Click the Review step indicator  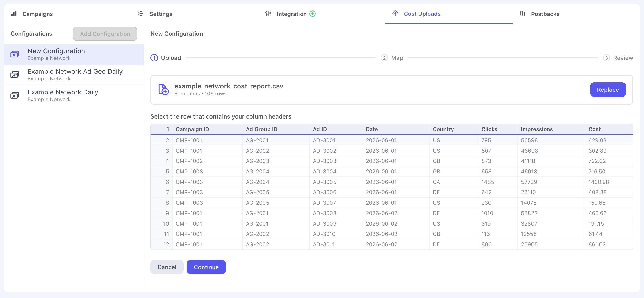(x=618, y=58)
